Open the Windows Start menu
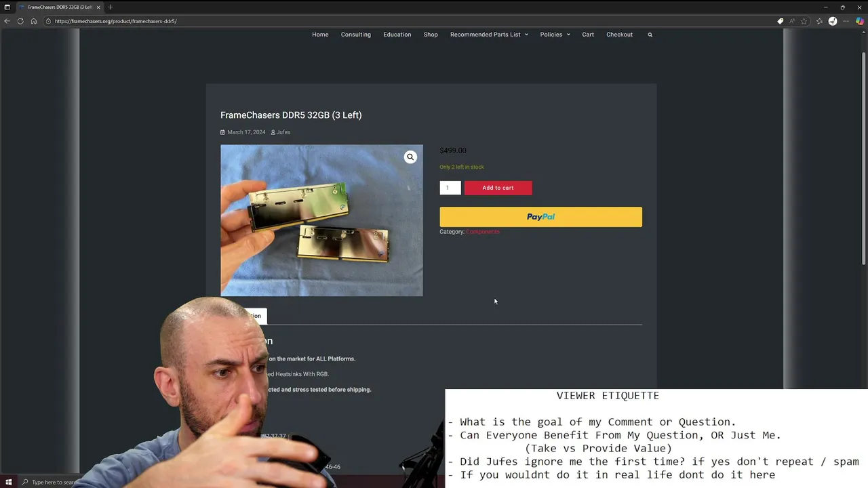This screenshot has height=488, width=868. pos(8,482)
